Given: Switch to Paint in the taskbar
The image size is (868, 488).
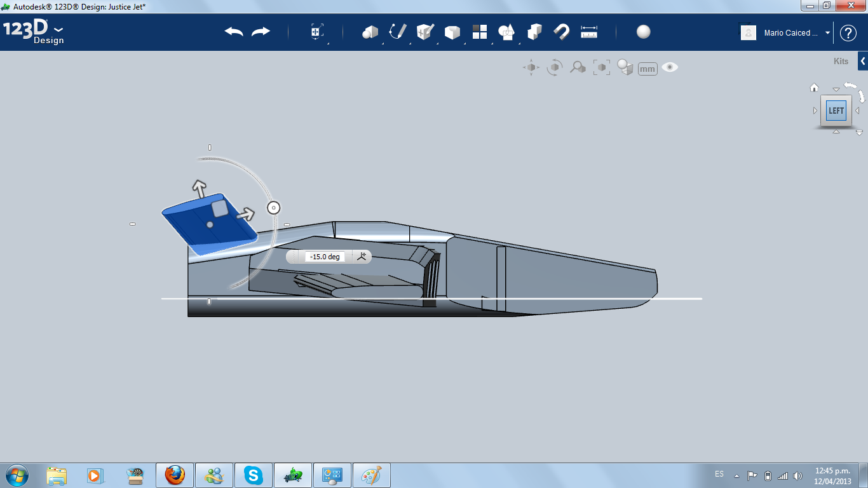Looking at the screenshot, I should [371, 475].
